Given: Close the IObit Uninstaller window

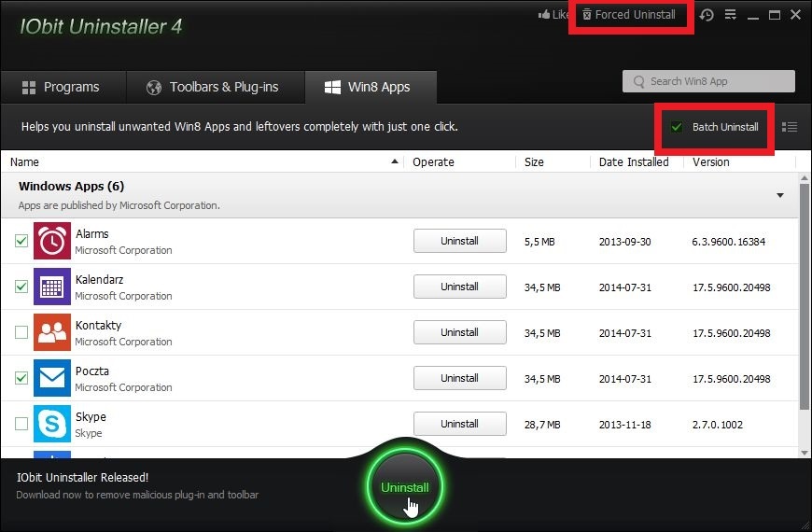Looking at the screenshot, I should tap(796, 15).
